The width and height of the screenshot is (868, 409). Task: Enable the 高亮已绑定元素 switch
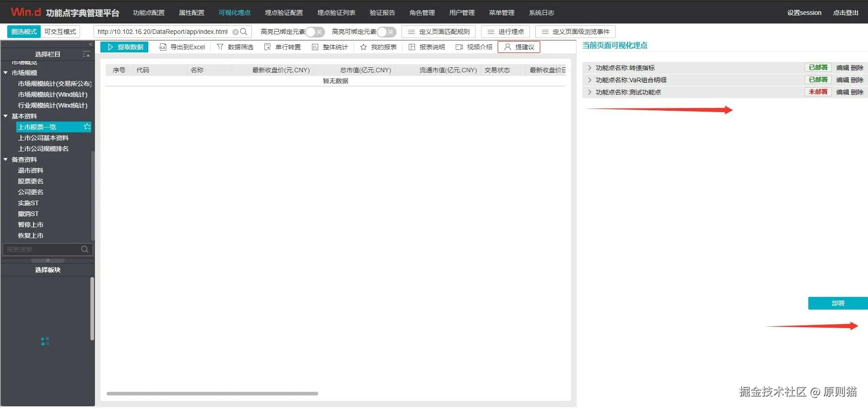pyautogui.click(x=315, y=32)
